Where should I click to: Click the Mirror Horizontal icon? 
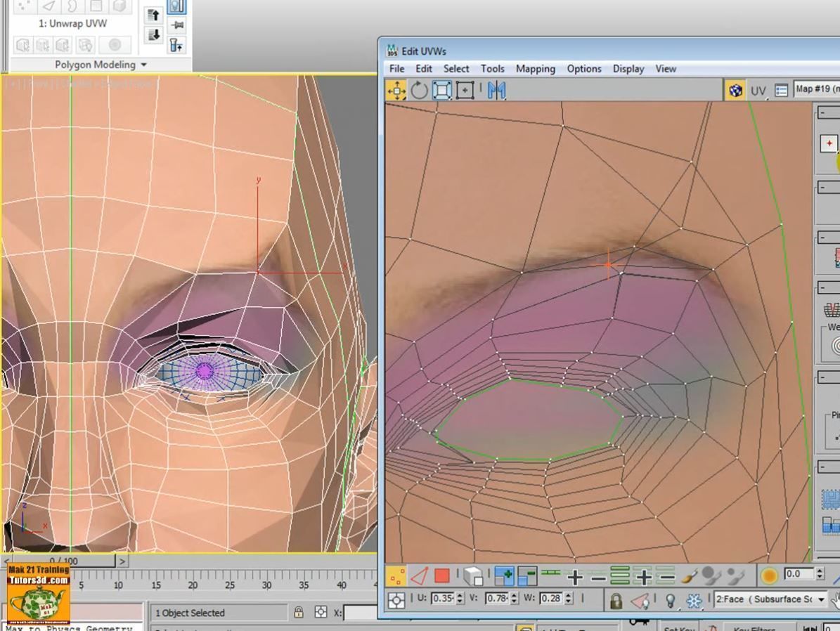496,91
